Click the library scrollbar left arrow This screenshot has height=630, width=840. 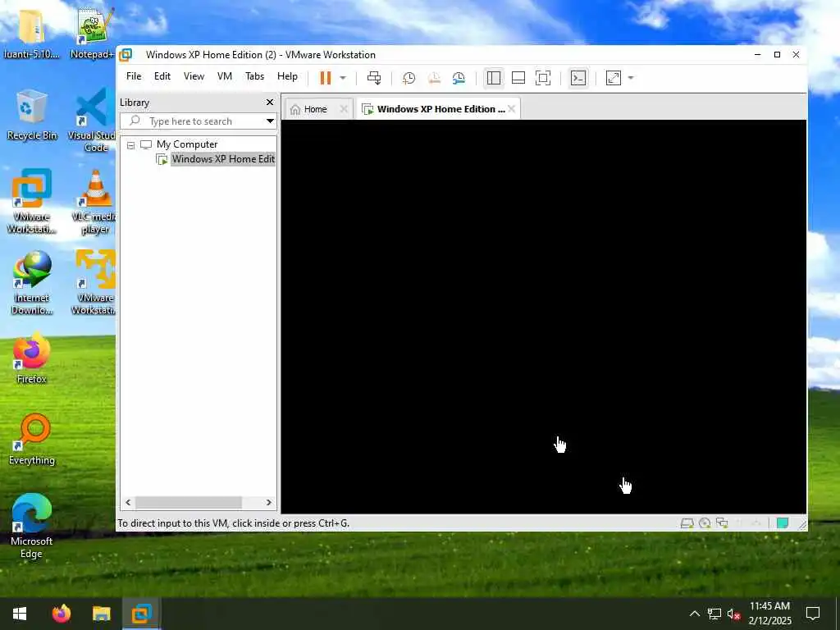point(127,503)
